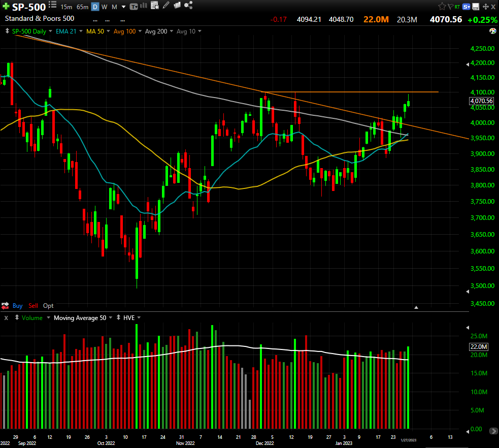
Task: Expand the Avg 200 dropdown arrow
Action: pos(172,31)
